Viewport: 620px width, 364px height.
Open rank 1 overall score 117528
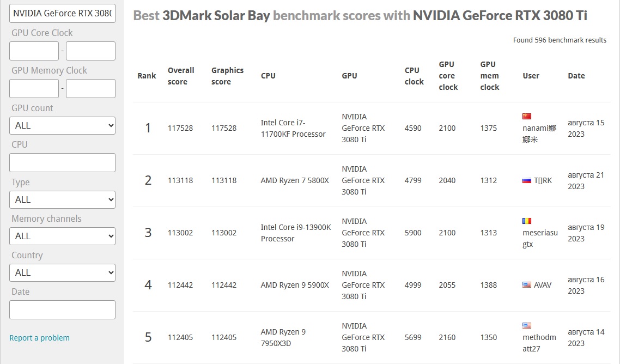(180, 128)
